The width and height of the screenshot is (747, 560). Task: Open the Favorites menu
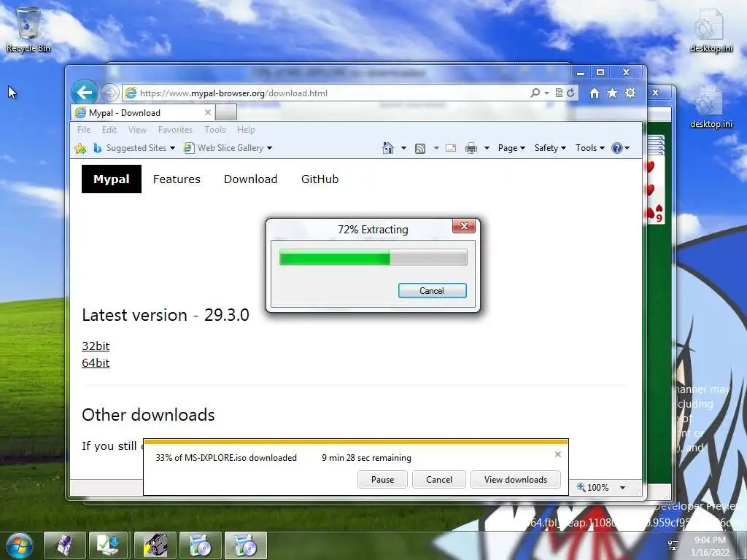click(x=175, y=130)
